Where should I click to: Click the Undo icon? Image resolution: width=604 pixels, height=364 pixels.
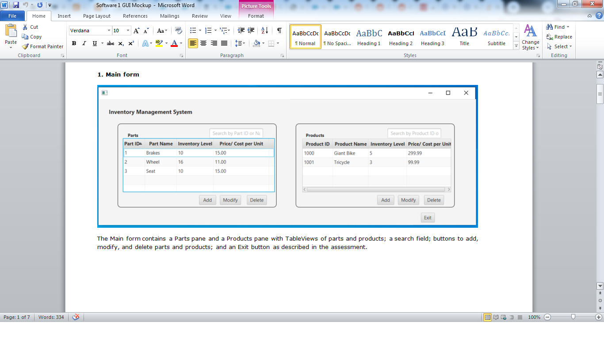click(25, 5)
